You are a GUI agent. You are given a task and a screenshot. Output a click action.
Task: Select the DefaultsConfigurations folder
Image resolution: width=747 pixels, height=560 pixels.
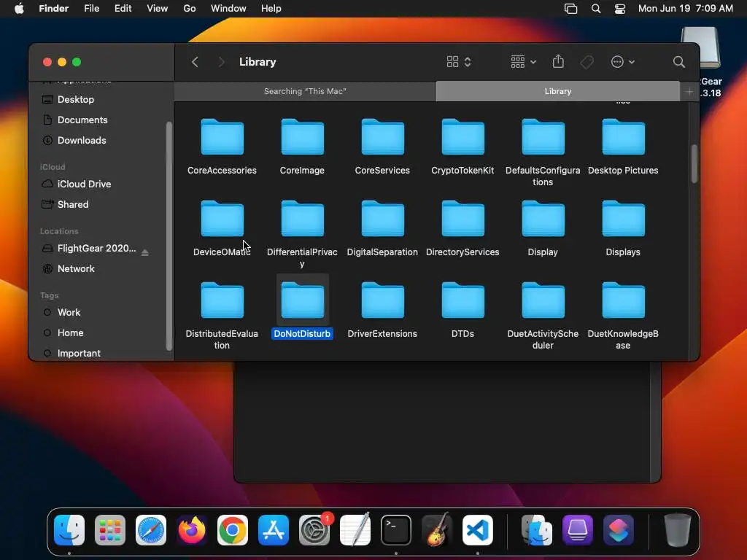pyautogui.click(x=543, y=137)
